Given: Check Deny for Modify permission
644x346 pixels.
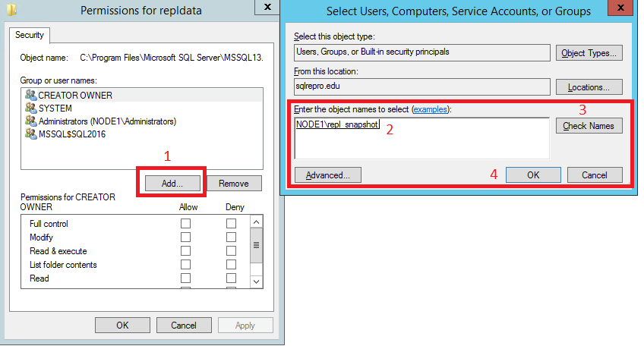Looking at the screenshot, I should click(x=231, y=237).
